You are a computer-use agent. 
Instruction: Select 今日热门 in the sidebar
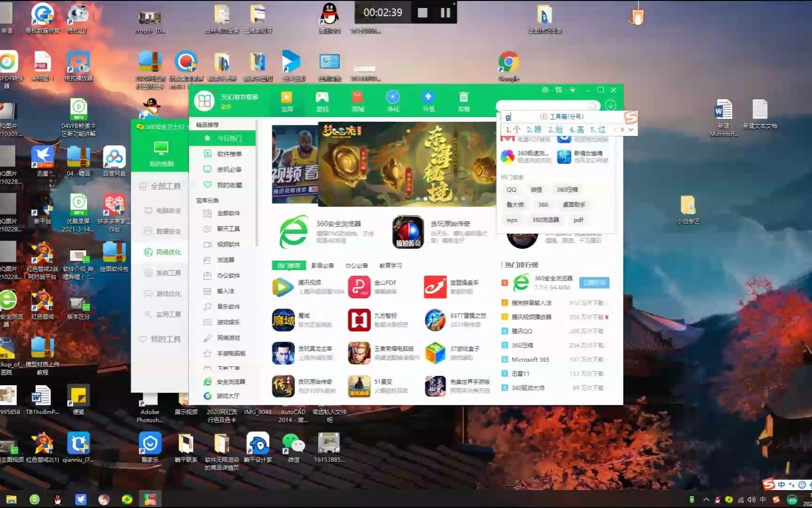click(x=223, y=138)
